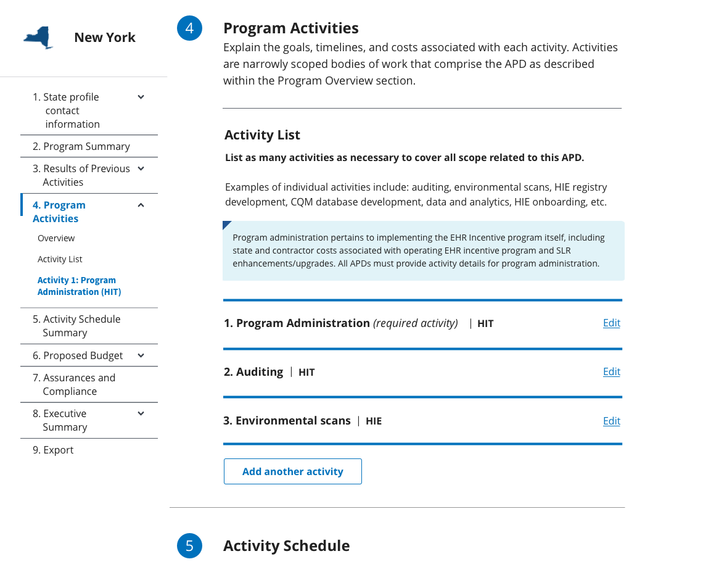703x588 pixels.
Task: Click the blue circle 4 section badge
Action: pyautogui.click(x=189, y=28)
